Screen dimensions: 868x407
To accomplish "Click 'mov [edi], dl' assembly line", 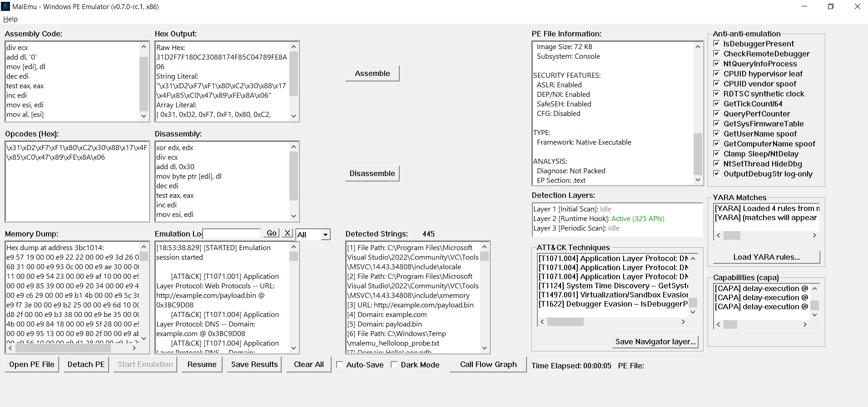I will pyautogui.click(x=26, y=67).
